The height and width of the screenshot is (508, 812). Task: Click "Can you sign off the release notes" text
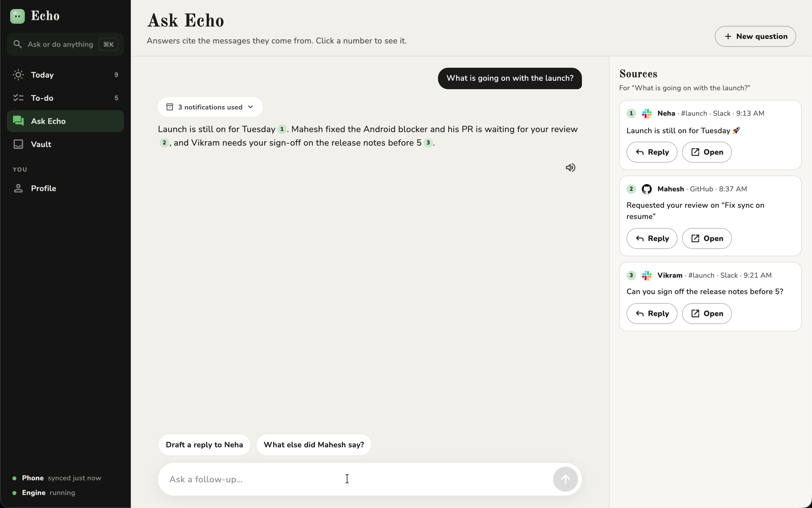point(705,292)
